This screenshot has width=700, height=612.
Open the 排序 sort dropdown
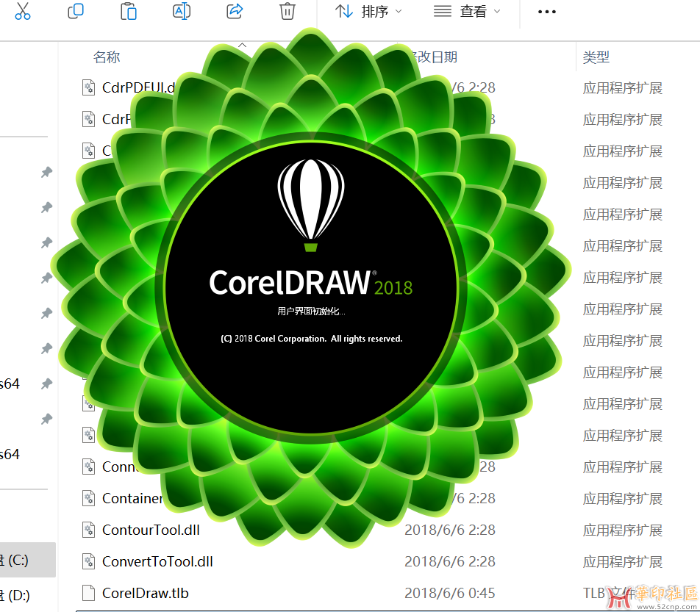pyautogui.click(x=369, y=11)
